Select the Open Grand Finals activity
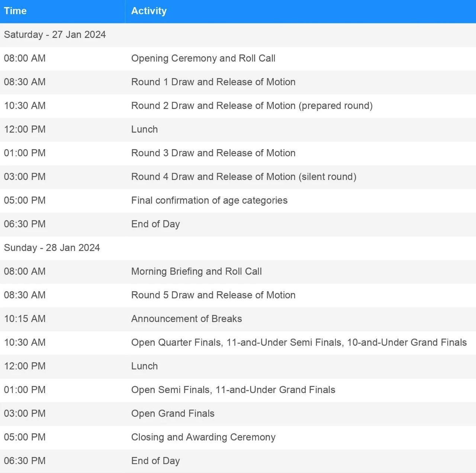The image size is (476, 473). 173,414
